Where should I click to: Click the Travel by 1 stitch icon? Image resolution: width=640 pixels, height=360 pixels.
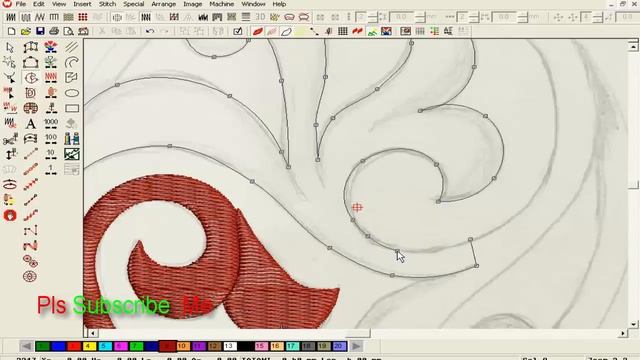tap(51, 169)
